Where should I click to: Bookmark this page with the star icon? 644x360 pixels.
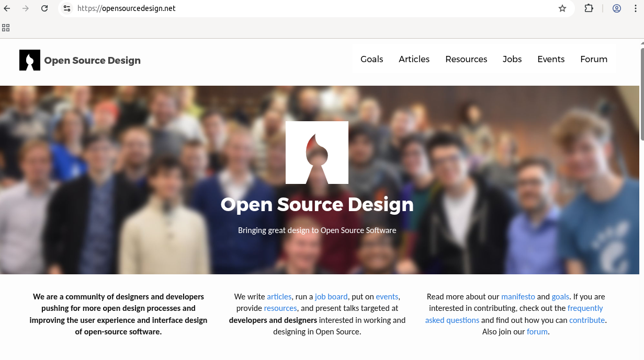(562, 8)
